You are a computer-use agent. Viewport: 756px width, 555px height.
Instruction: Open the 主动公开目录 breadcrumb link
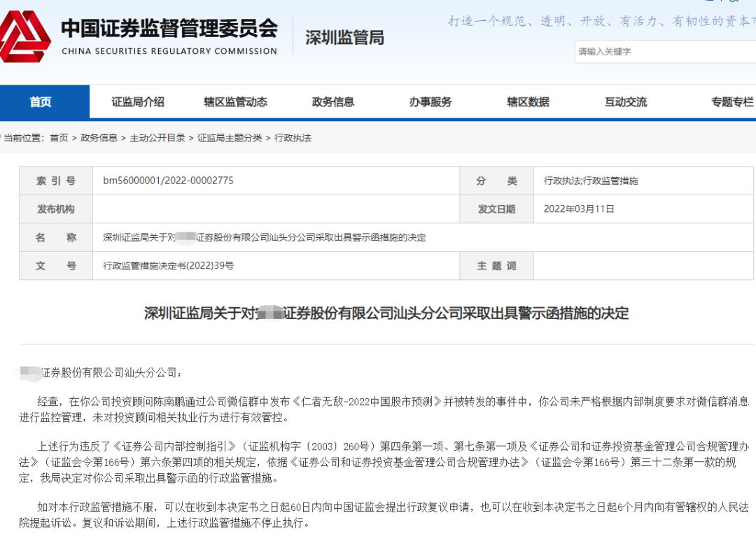pyautogui.click(x=157, y=138)
